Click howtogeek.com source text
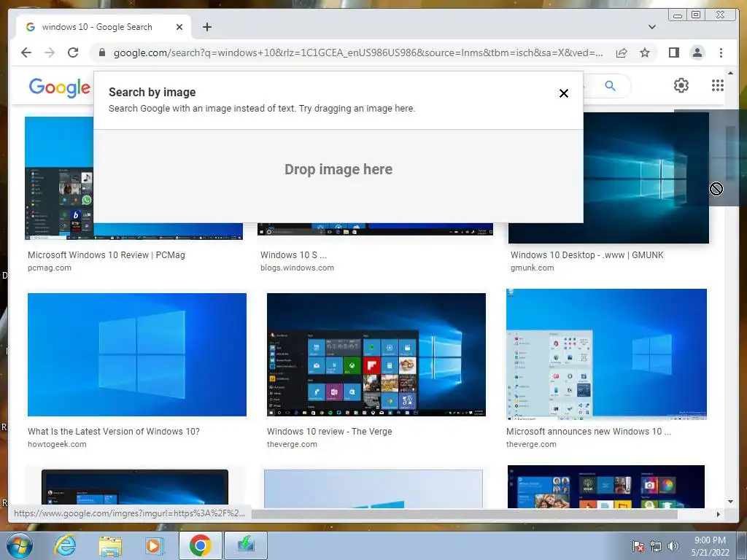 point(57,444)
